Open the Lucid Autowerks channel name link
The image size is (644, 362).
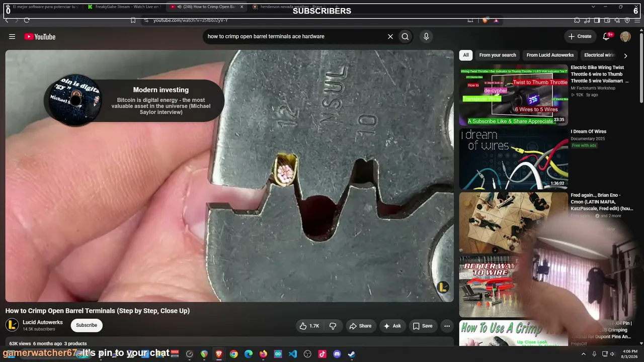43,322
